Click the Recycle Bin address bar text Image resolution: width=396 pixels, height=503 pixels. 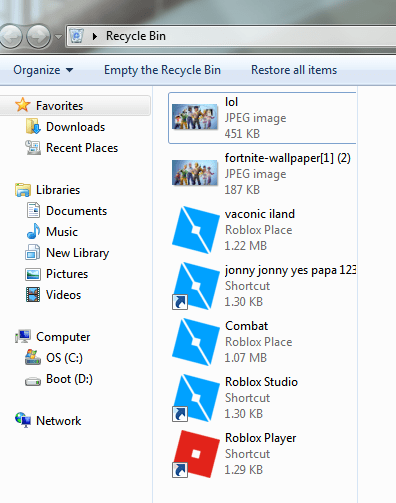pyautogui.click(x=136, y=36)
